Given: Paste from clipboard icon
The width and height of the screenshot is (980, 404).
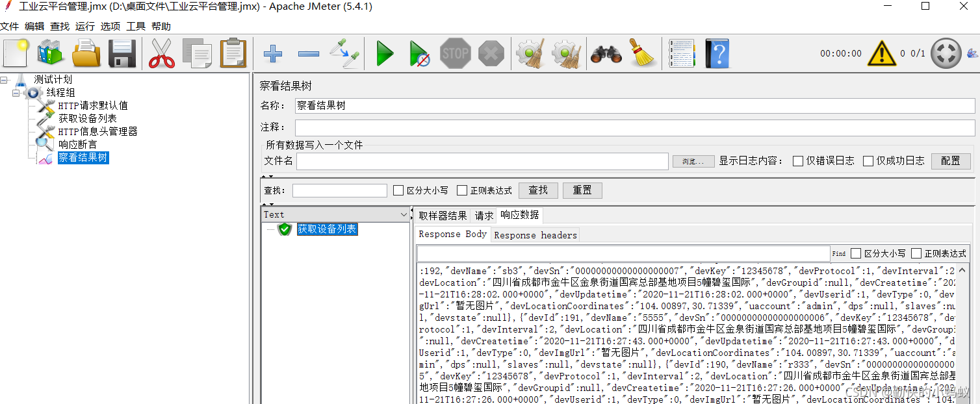Looking at the screenshot, I should coord(233,53).
